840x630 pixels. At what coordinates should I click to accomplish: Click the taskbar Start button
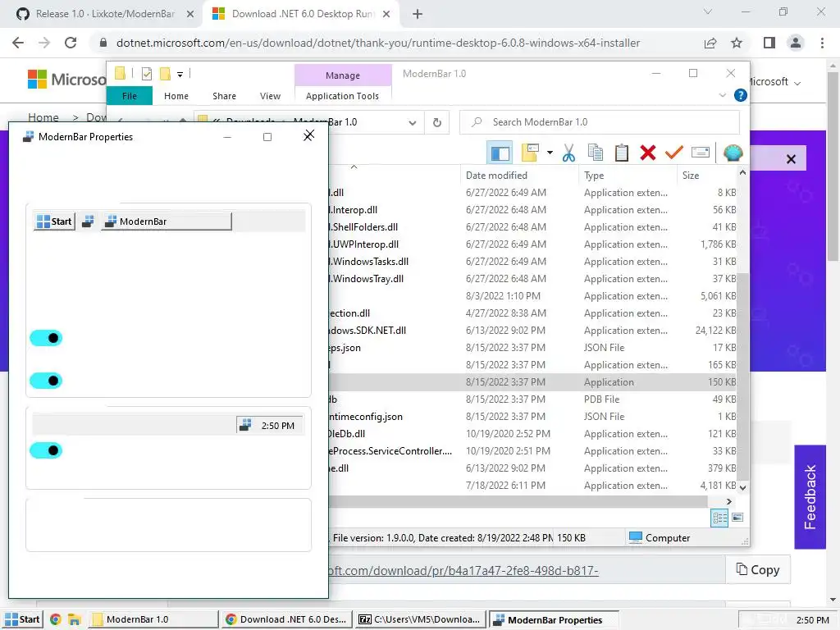coord(22,620)
